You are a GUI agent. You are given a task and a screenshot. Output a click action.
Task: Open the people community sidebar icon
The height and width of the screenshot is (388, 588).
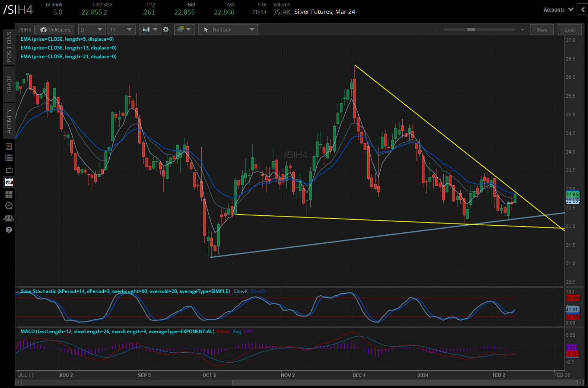[9, 218]
